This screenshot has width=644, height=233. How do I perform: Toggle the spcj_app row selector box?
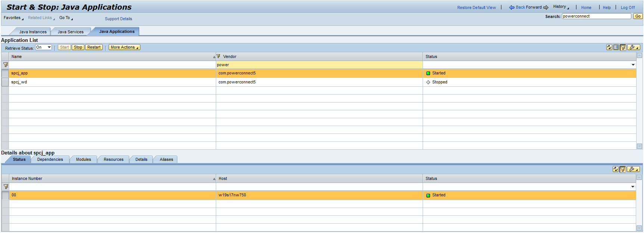5,73
